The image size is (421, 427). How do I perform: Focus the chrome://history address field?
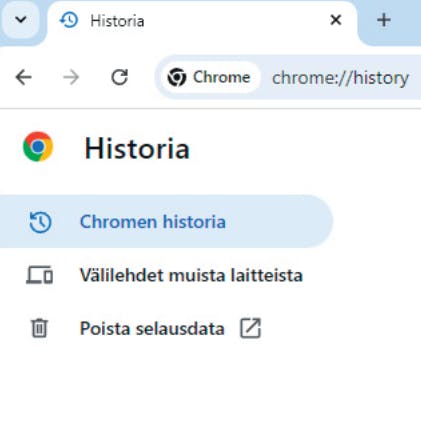(341, 78)
